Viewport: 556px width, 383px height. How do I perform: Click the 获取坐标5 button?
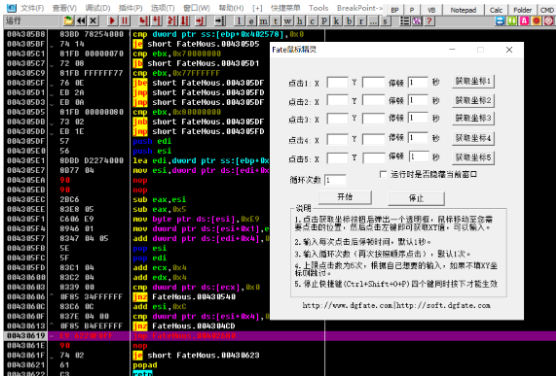coord(473,157)
